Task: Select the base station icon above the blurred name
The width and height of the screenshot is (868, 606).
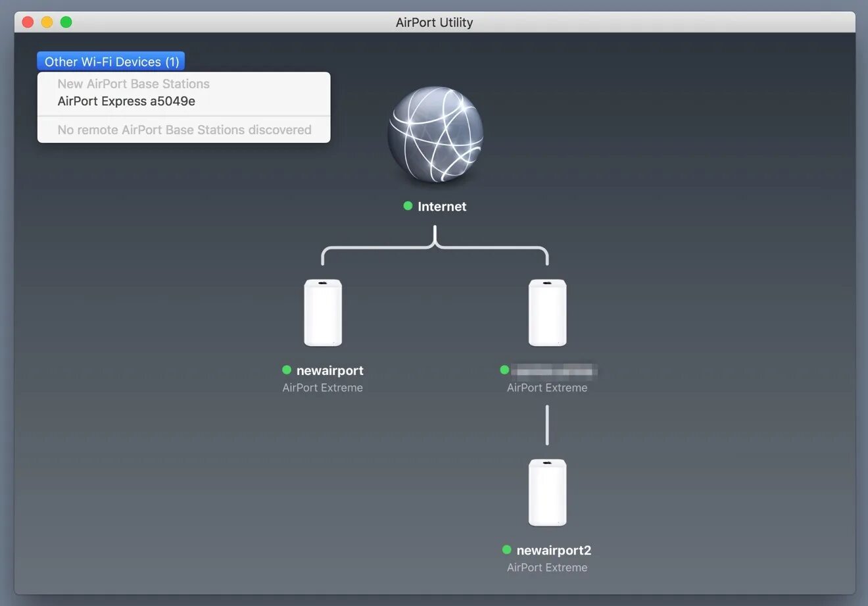Action: pos(547,313)
